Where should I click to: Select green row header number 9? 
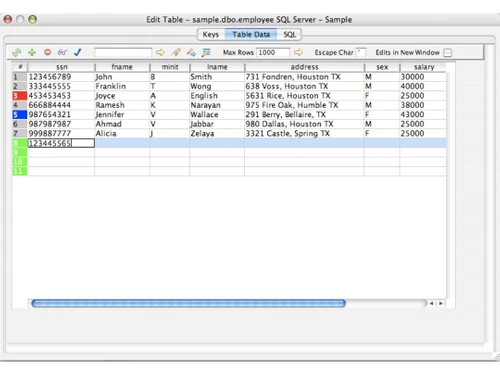pos(20,152)
